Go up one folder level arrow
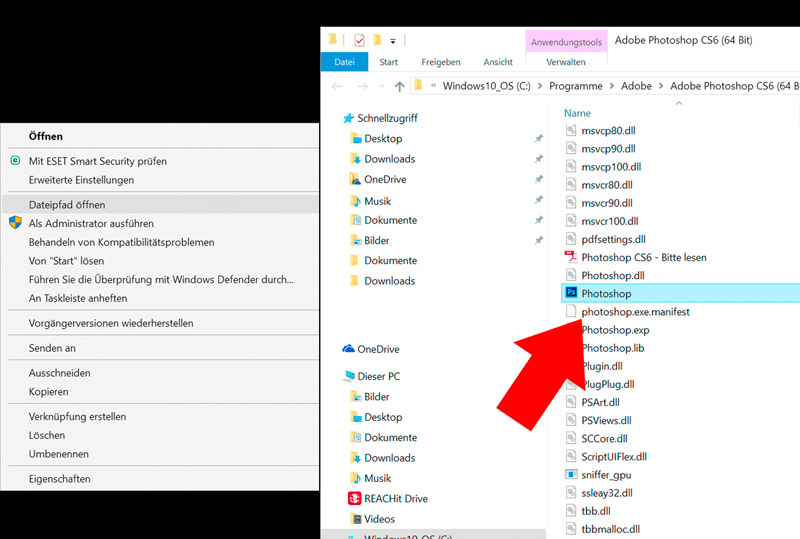Screen dimensions: 800x539 399,86
